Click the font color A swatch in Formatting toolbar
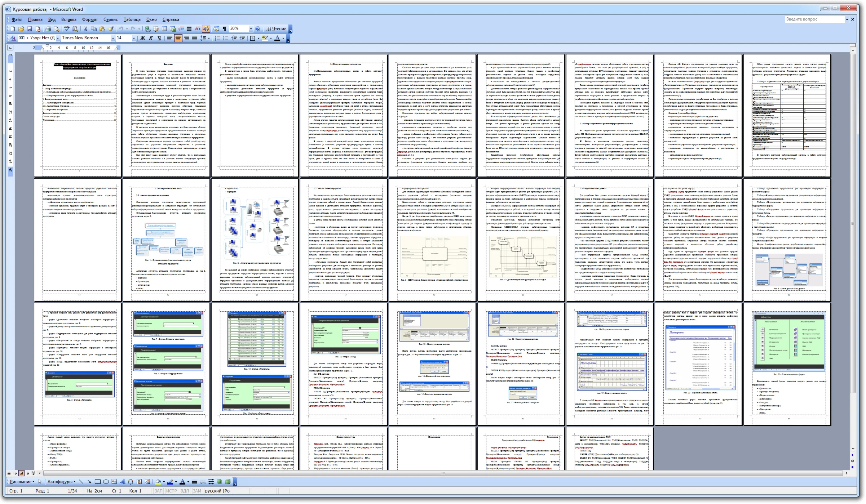866x504 pixels. (277, 38)
